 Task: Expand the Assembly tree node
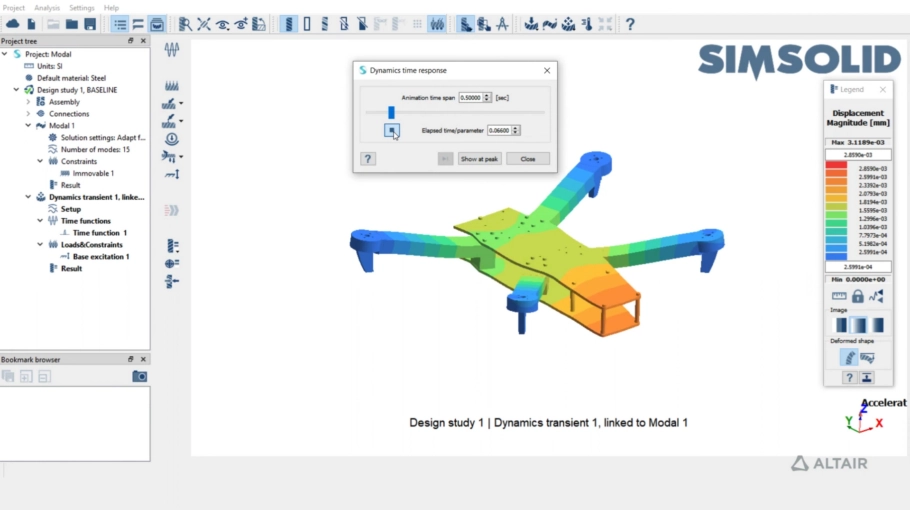click(28, 102)
